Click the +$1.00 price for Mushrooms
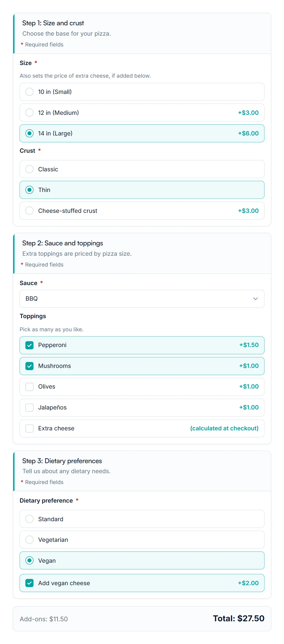 click(x=249, y=366)
